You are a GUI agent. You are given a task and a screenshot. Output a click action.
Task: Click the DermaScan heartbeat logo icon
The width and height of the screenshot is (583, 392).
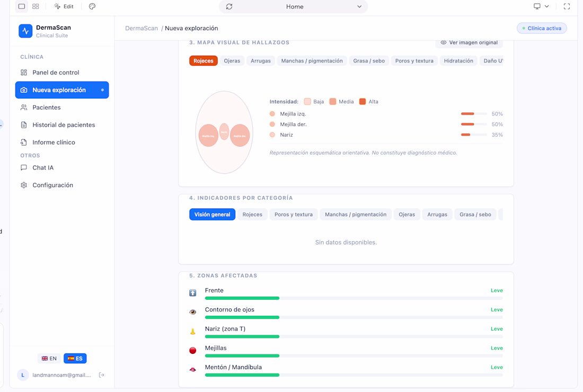[25, 31]
